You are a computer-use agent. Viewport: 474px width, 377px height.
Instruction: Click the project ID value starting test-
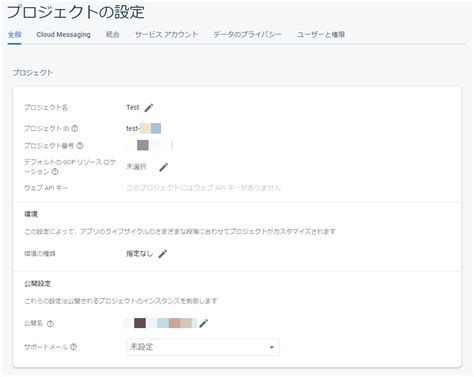coord(144,128)
